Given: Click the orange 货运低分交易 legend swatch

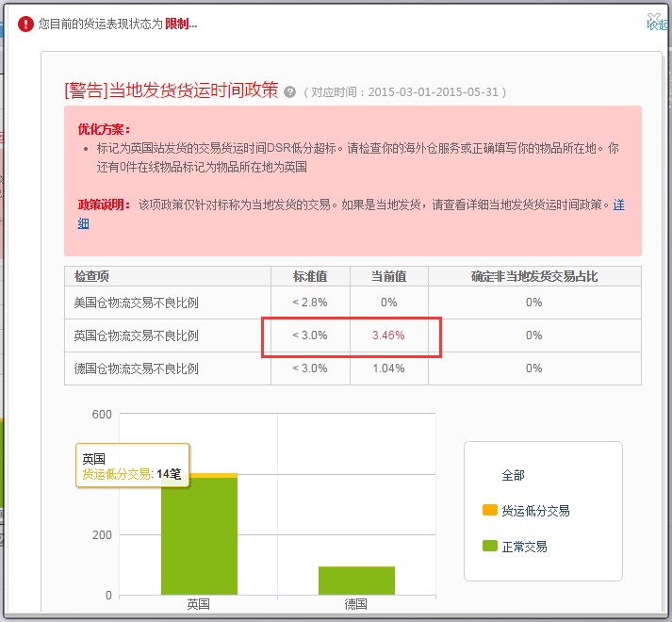Looking at the screenshot, I should (x=489, y=510).
